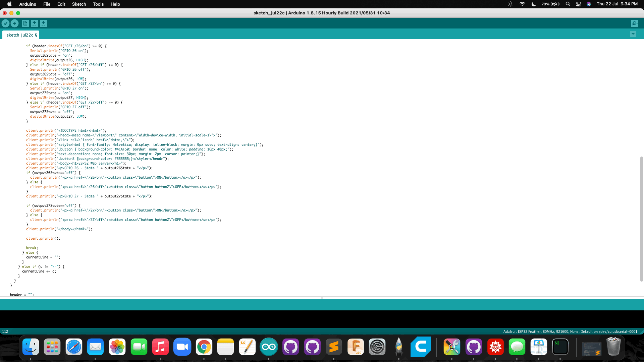Click the Adafruit ESP32 Feather board status text

(x=570, y=331)
